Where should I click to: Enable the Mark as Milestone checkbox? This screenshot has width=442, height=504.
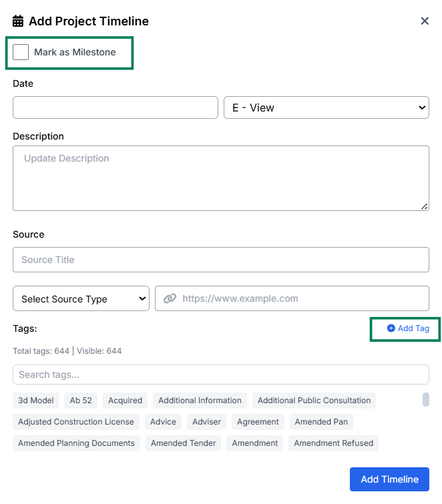point(21,52)
